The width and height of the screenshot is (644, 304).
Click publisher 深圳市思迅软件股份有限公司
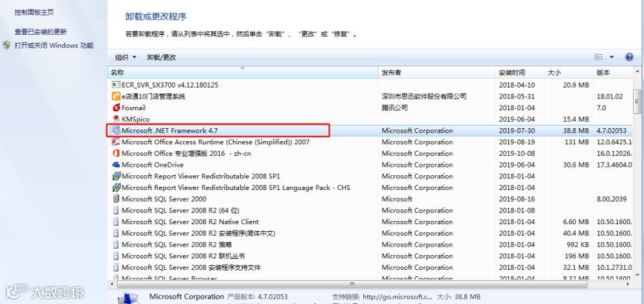point(424,97)
